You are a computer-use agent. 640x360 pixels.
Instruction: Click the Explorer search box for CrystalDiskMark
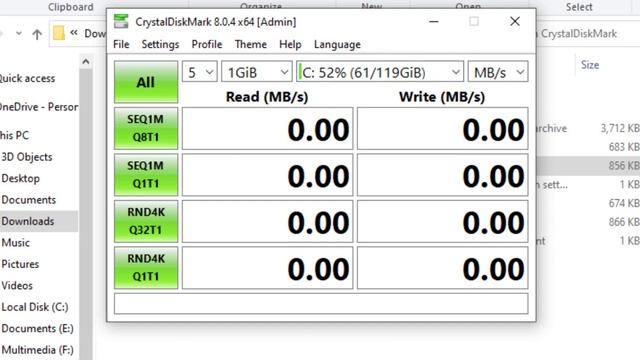pos(588,34)
